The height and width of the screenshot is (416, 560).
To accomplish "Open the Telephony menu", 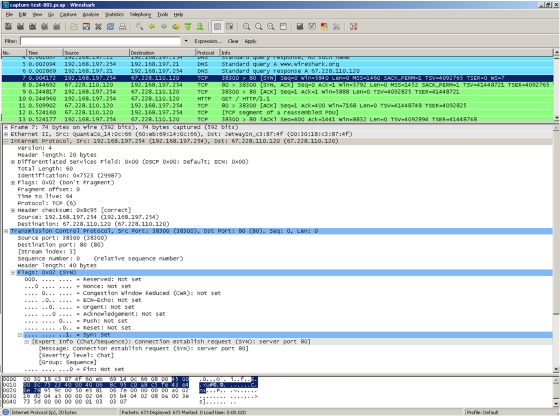I will (x=140, y=14).
